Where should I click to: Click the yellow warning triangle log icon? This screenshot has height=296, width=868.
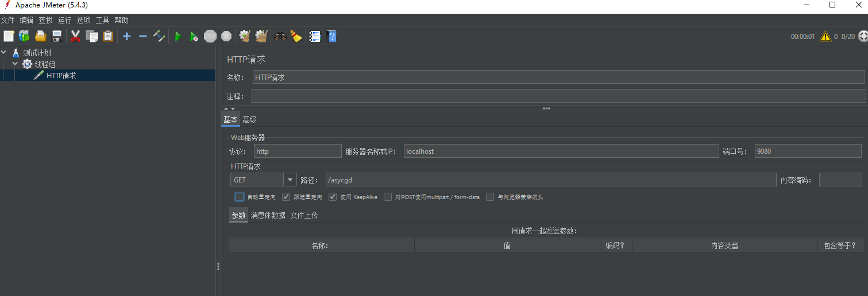[825, 36]
